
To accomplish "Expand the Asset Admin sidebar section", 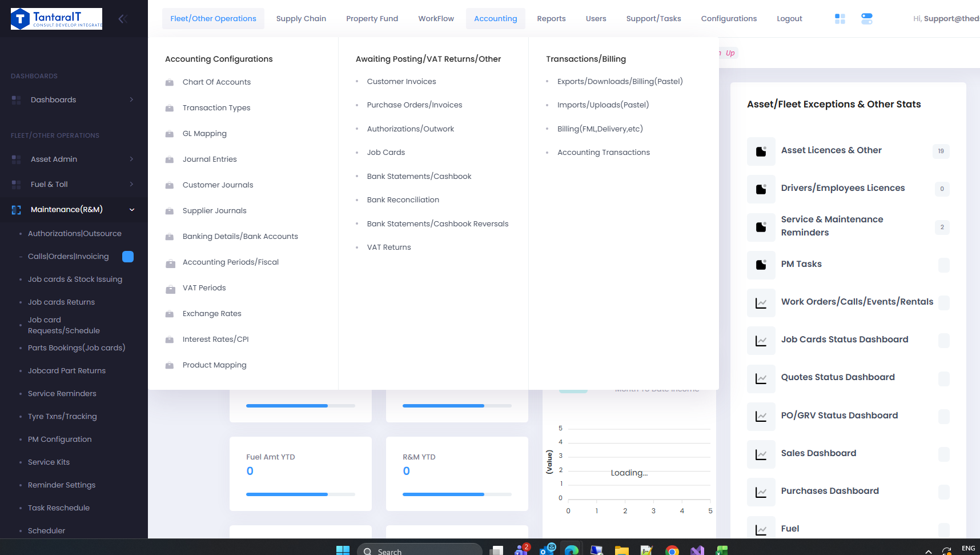I will point(131,159).
